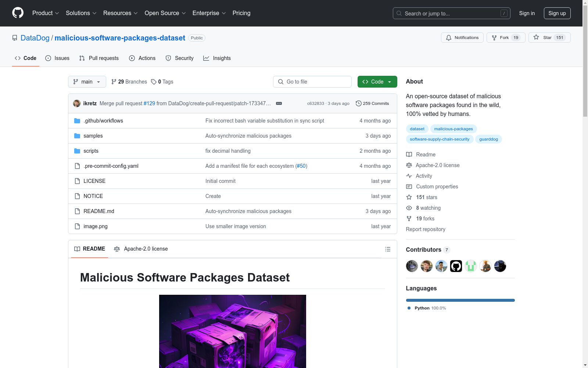Click the Python language bar
This screenshot has width=588, height=368.
(x=460, y=300)
